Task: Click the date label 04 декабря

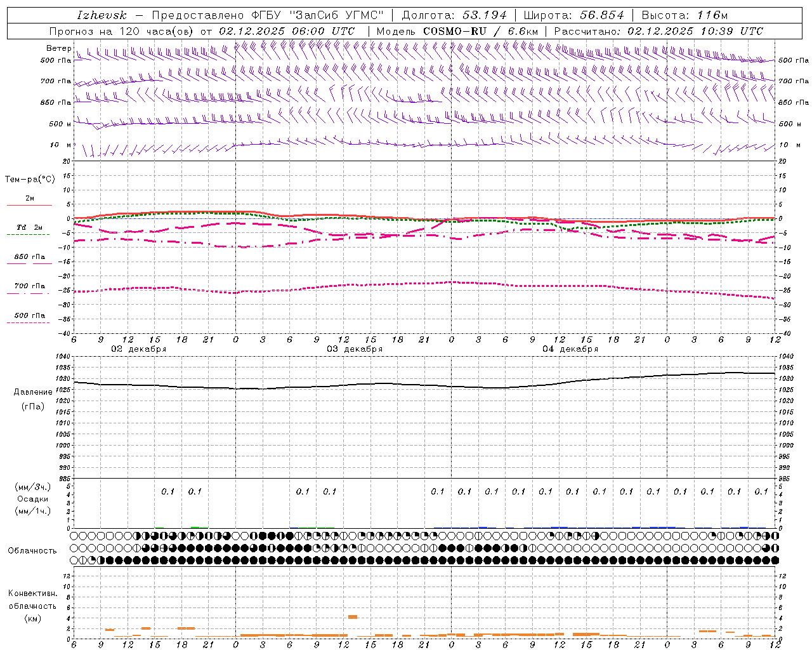Action: 570,349
